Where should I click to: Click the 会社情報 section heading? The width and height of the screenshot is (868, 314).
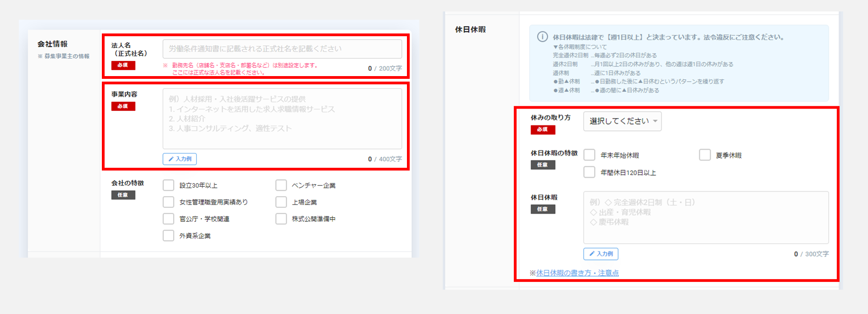pyautogui.click(x=52, y=44)
